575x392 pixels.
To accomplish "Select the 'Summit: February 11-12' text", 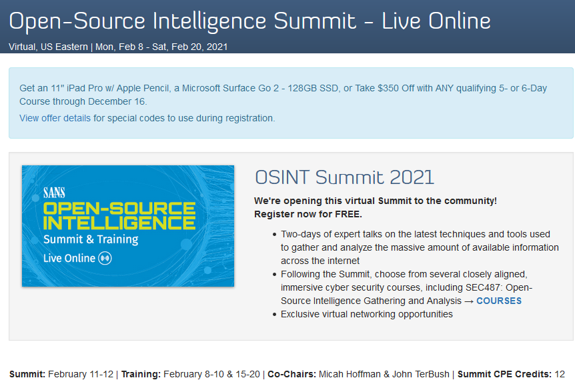I will tap(61, 374).
